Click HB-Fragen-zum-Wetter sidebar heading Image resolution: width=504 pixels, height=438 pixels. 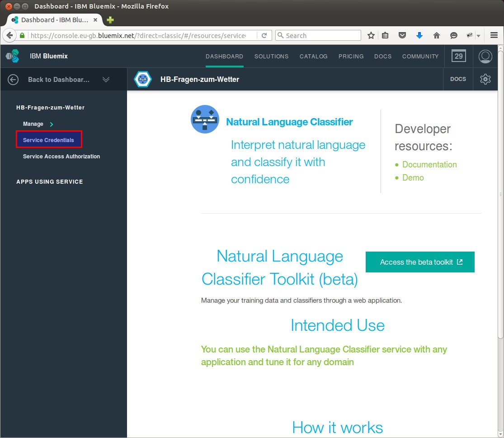pyautogui.click(x=51, y=108)
